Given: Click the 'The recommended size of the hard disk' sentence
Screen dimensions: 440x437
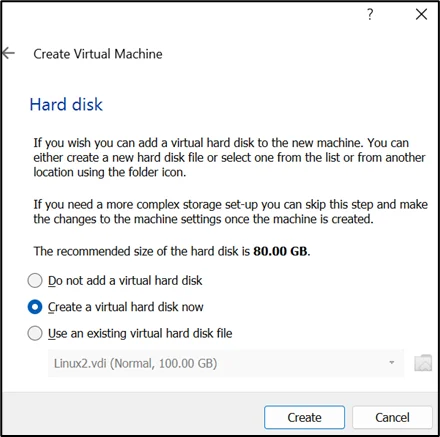Looking at the screenshot, I should (172, 251).
